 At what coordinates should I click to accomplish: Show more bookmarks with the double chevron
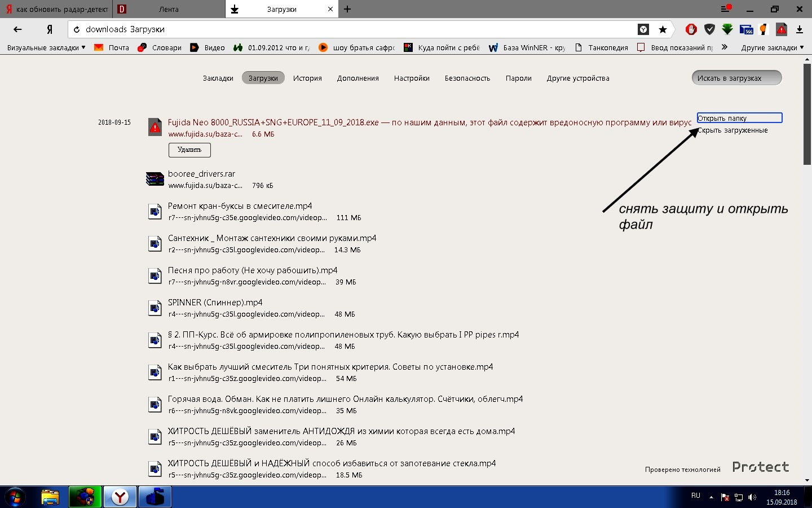(x=725, y=47)
